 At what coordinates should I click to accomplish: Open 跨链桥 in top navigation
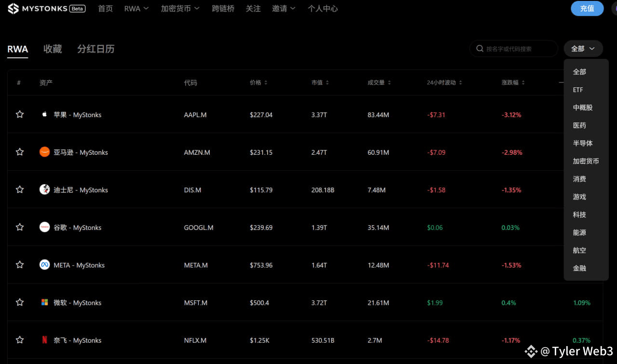(223, 9)
